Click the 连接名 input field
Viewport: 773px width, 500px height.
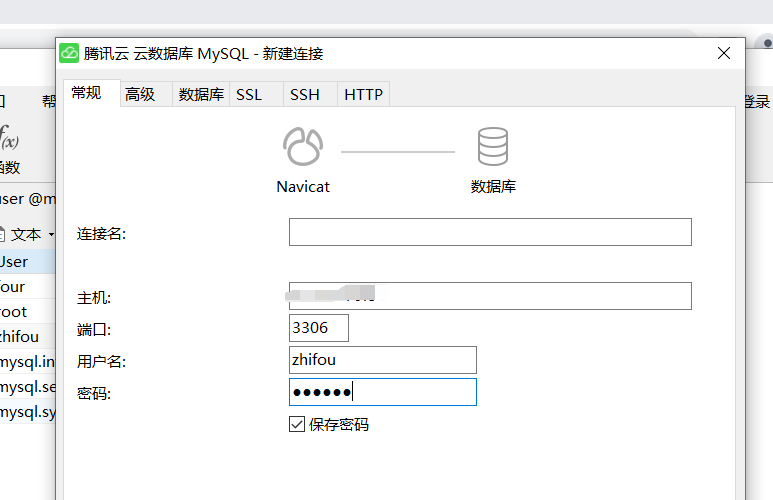490,232
